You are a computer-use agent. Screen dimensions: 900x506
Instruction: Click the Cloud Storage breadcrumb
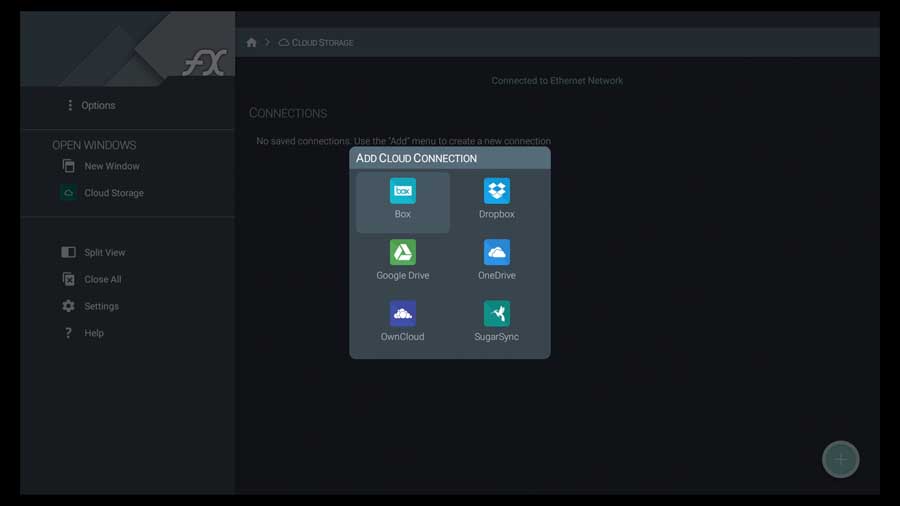316,43
